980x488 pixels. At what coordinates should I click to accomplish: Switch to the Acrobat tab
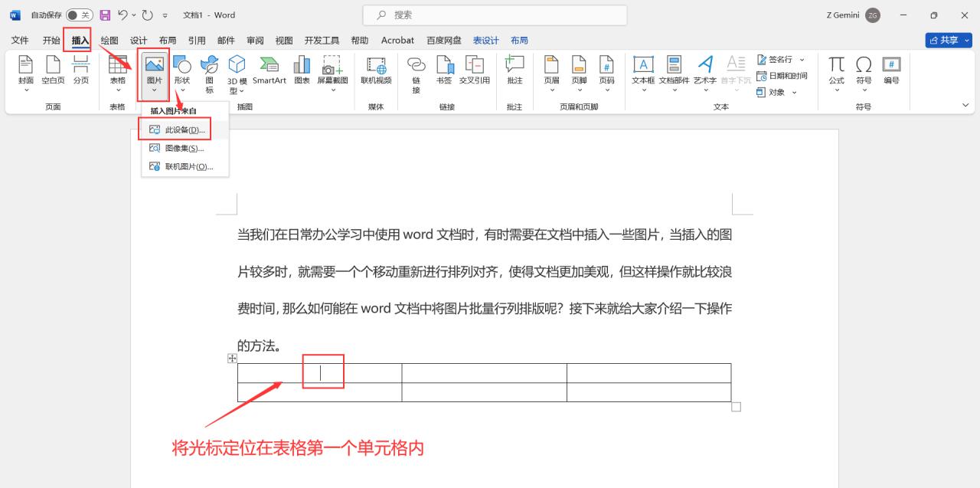(x=397, y=40)
